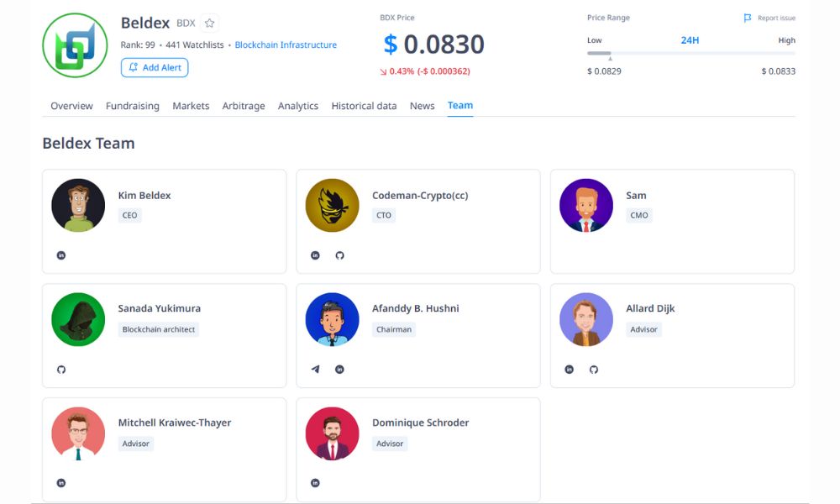
Task: Star Beldex to add to watchlist
Action: pyautogui.click(x=210, y=24)
